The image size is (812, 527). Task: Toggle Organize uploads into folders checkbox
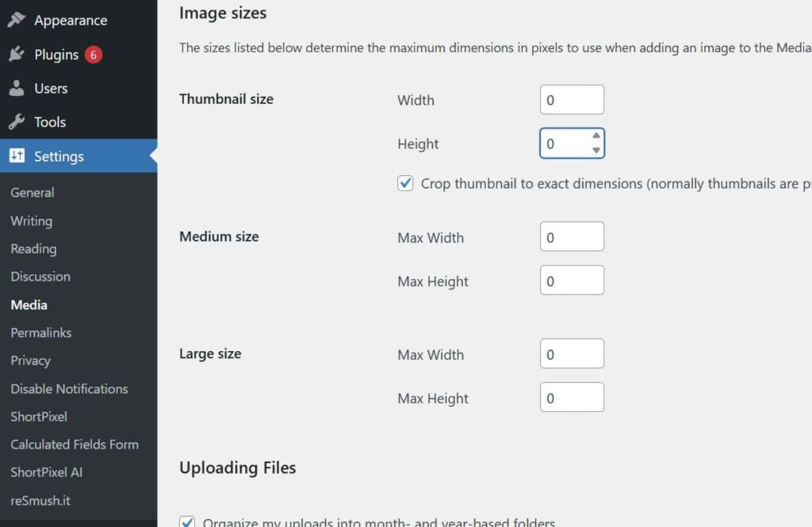click(x=187, y=522)
